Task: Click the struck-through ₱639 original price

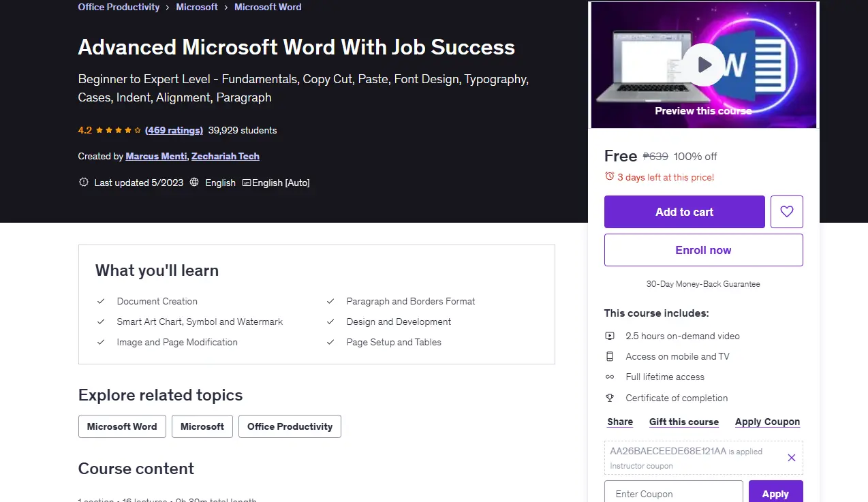Action: [x=655, y=156]
